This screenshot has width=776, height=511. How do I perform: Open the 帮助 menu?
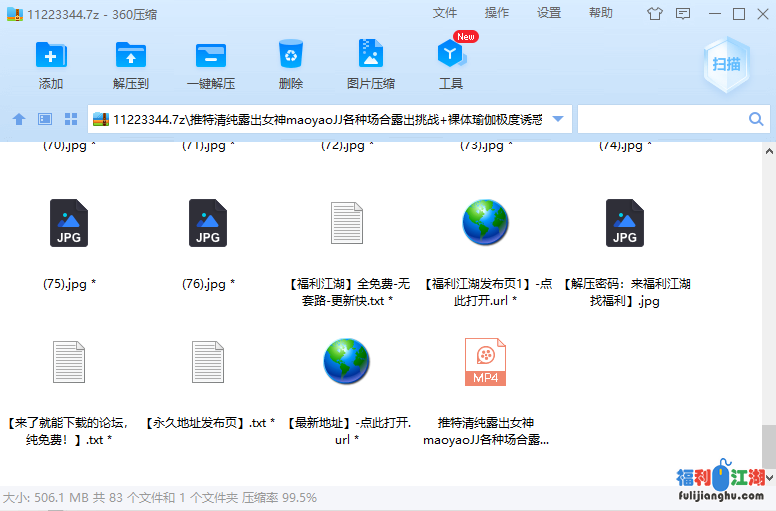click(601, 13)
